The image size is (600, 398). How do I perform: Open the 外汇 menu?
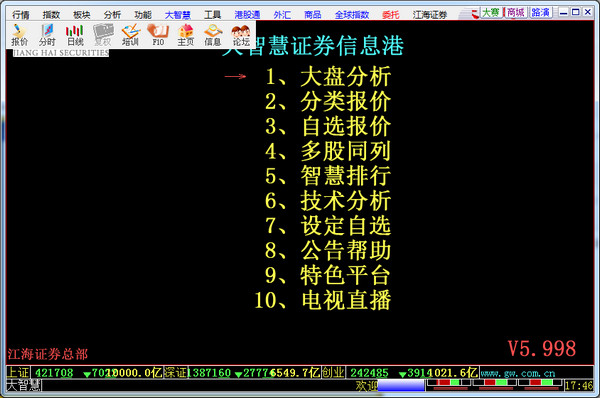coord(282,15)
